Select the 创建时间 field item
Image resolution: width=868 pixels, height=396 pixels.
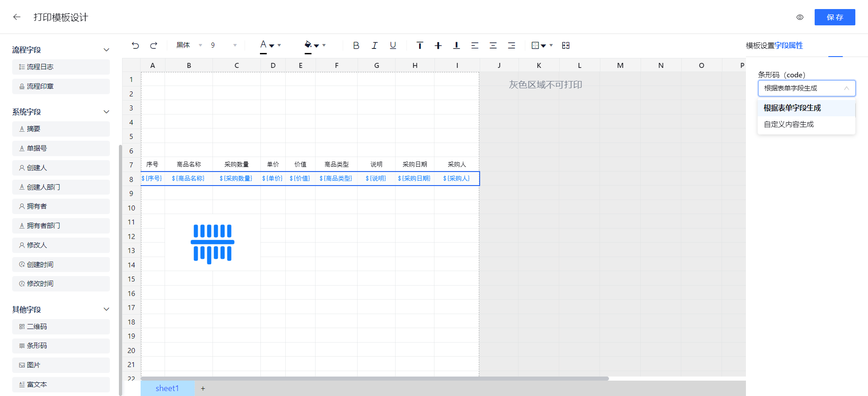(x=61, y=265)
